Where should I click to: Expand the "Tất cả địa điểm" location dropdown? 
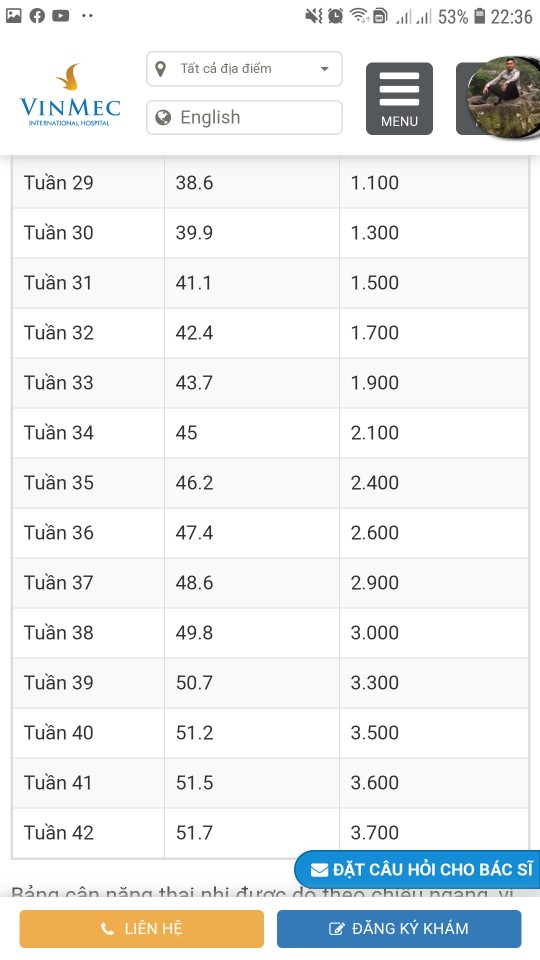tap(244, 69)
